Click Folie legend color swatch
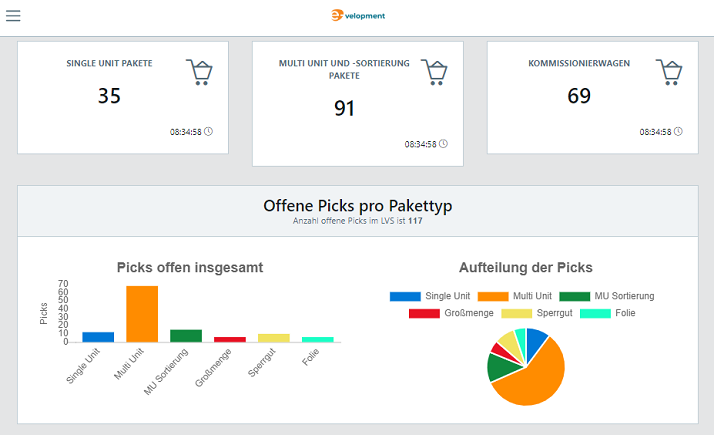 point(599,313)
